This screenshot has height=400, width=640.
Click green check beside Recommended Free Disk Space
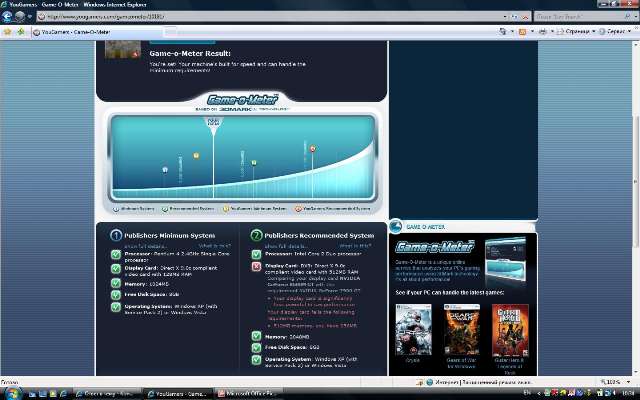pos(256,348)
